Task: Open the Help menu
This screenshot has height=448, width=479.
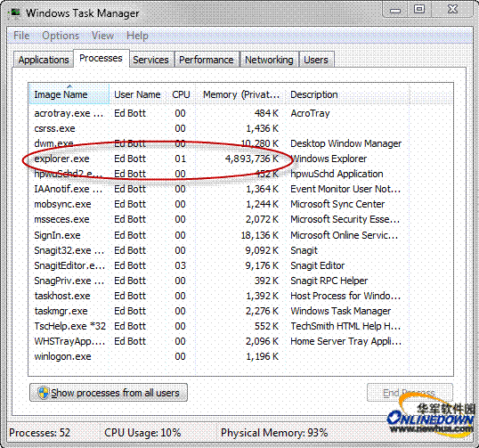Action: point(137,36)
